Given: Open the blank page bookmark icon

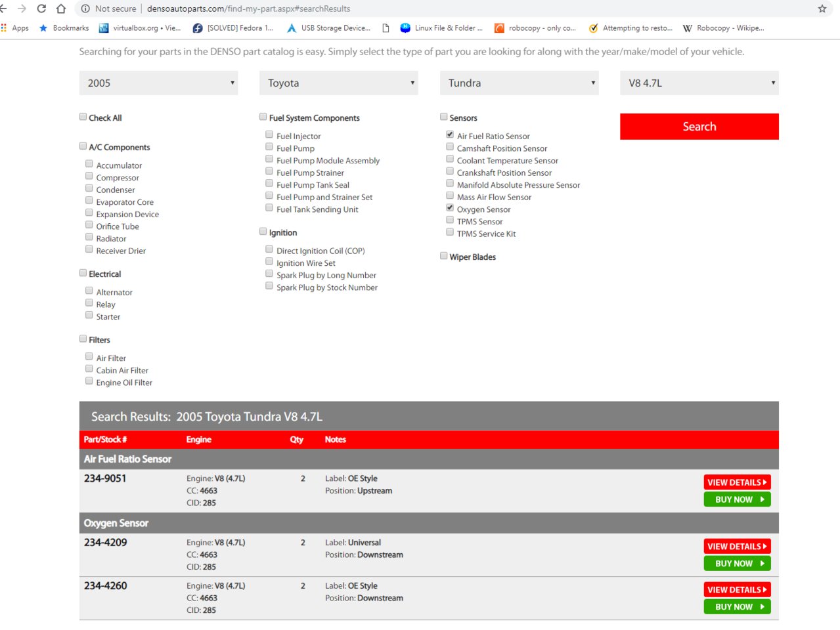Looking at the screenshot, I should [386, 28].
